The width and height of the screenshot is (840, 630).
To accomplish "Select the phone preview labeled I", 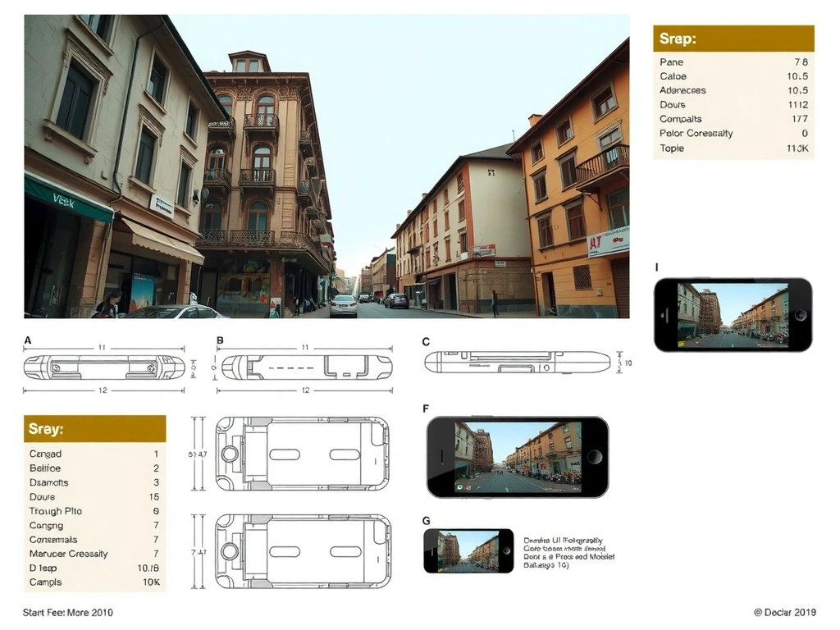I will (733, 315).
